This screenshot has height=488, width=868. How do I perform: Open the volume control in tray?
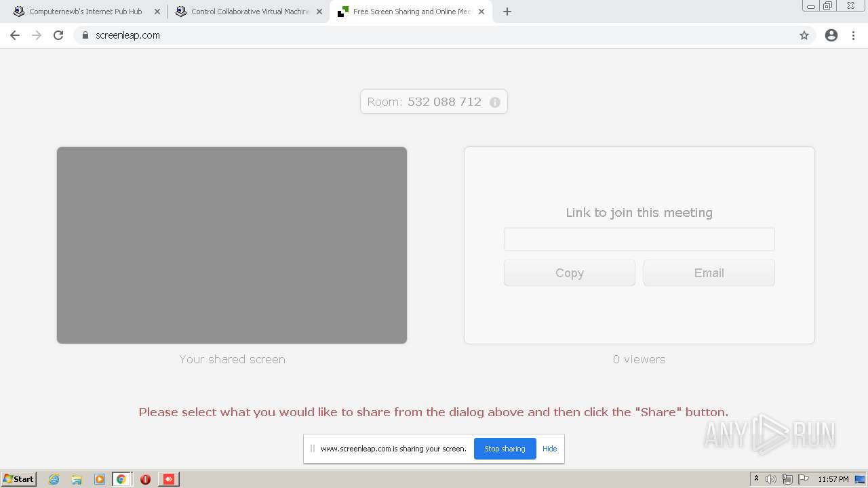tap(771, 479)
